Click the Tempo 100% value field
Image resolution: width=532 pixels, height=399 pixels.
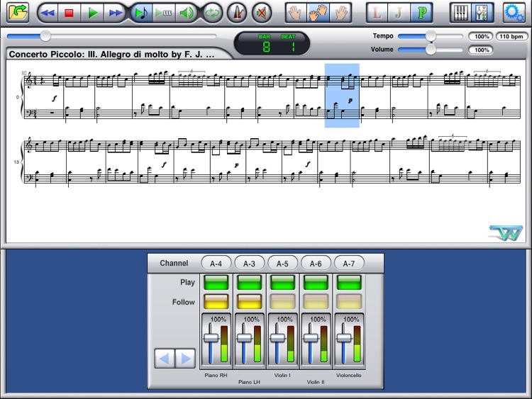[x=481, y=36]
